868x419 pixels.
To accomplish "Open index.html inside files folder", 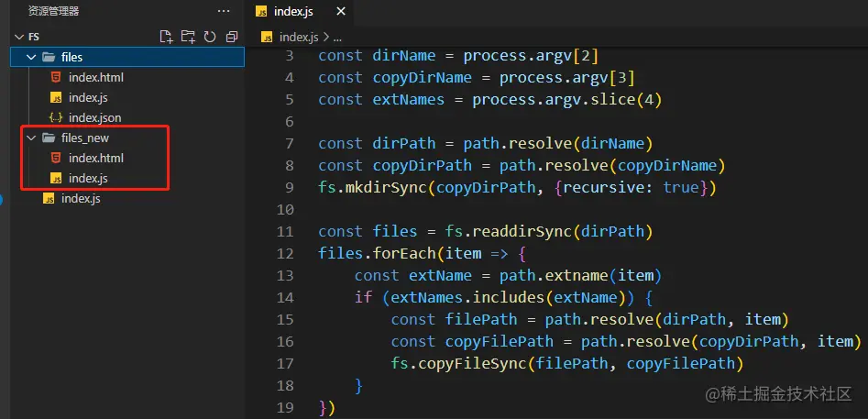I will [95, 78].
